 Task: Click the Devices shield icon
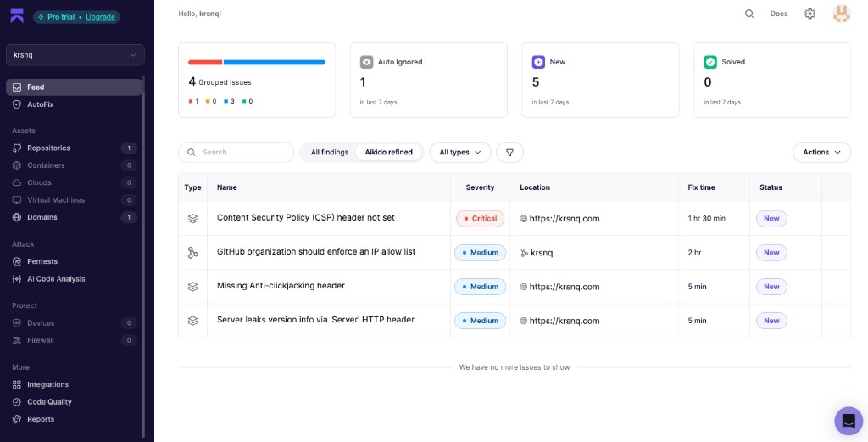coord(17,323)
